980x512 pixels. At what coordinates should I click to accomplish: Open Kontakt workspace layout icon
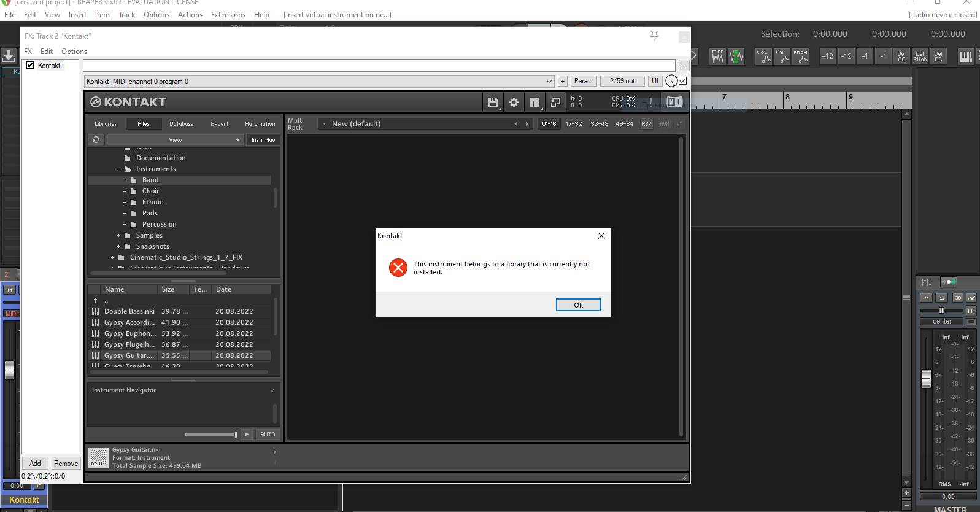(x=535, y=103)
